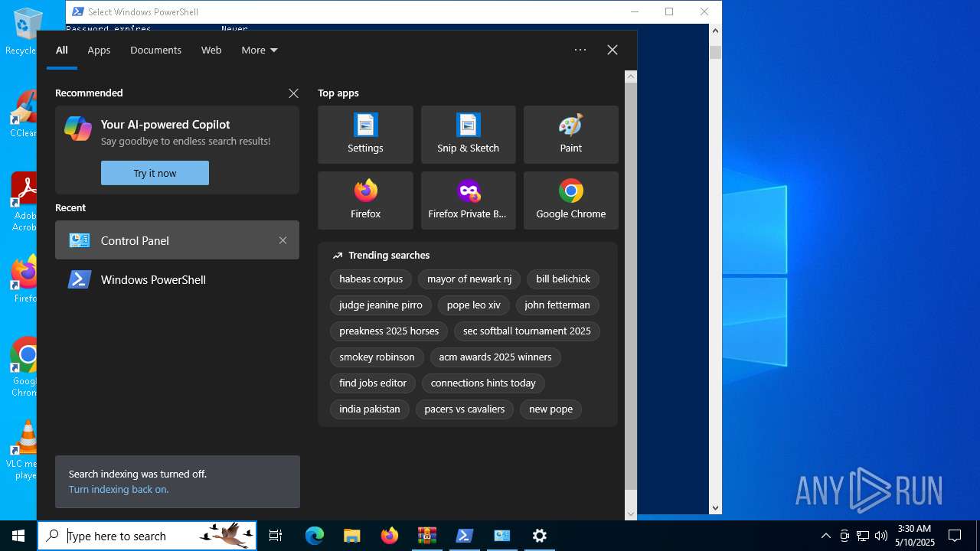
Task: Maximize the PowerShell window
Action: tap(669, 11)
